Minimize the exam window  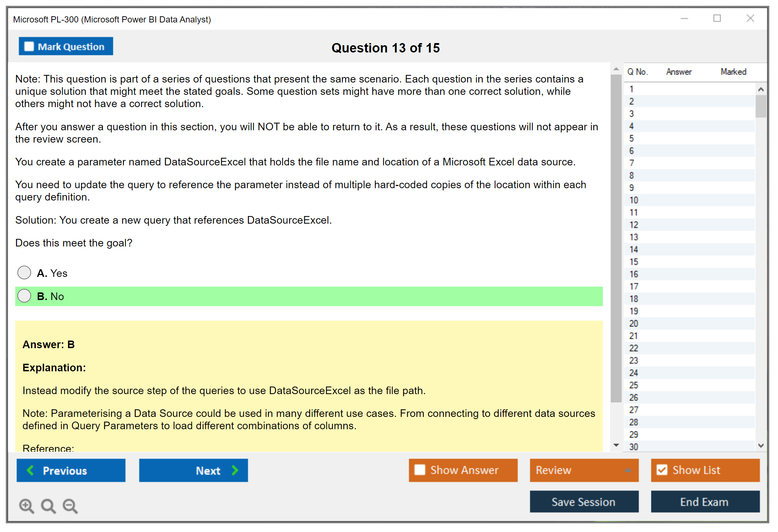coord(684,18)
